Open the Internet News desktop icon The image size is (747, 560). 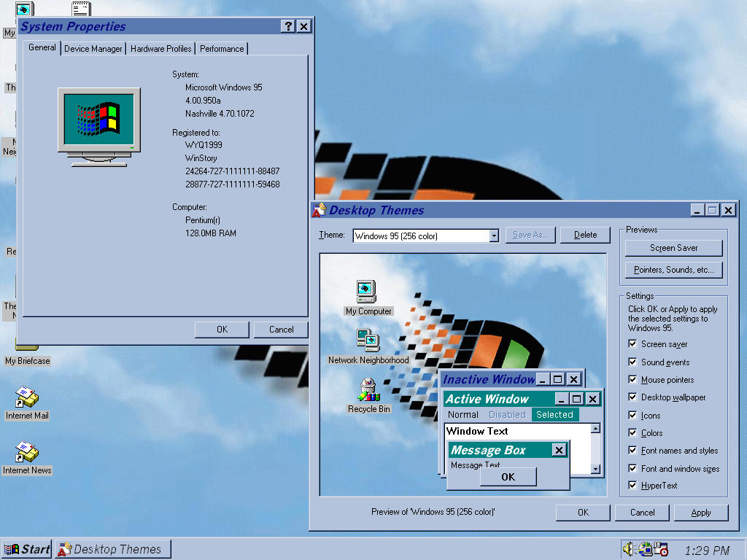(27, 451)
